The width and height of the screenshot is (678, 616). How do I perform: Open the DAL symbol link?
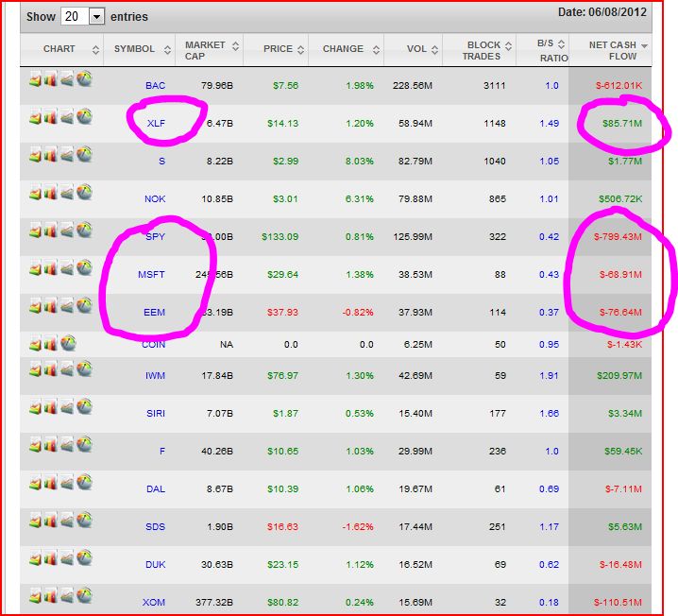tap(156, 489)
